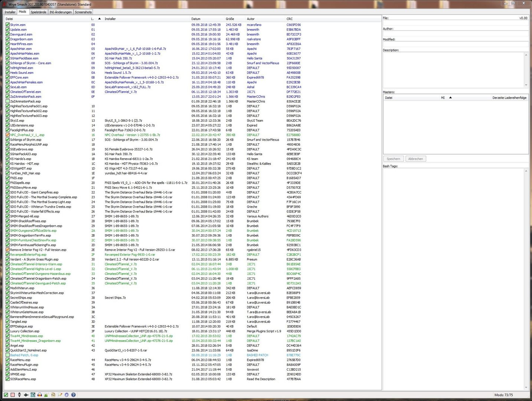Click the Mods: 73/75 status text
532x401 pixels.
(503, 395)
